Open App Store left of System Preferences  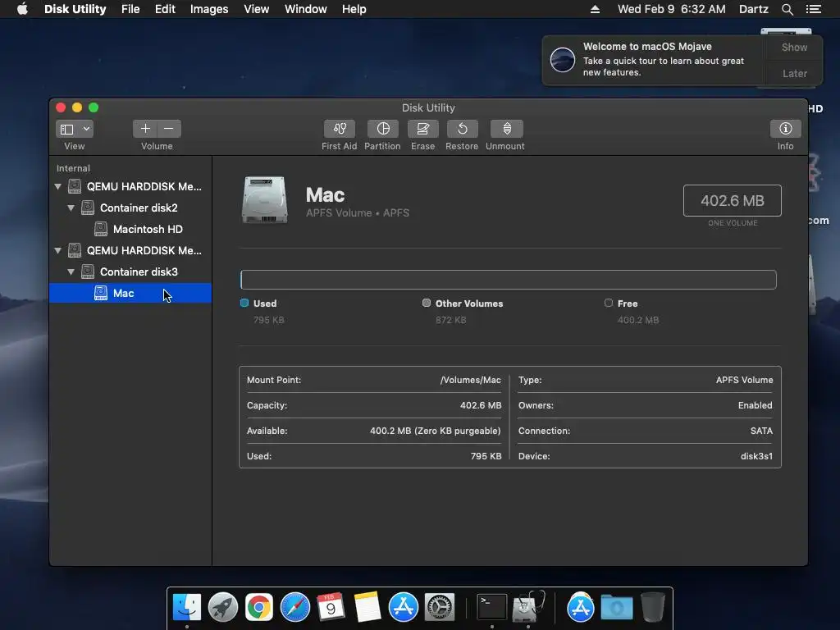click(x=404, y=608)
